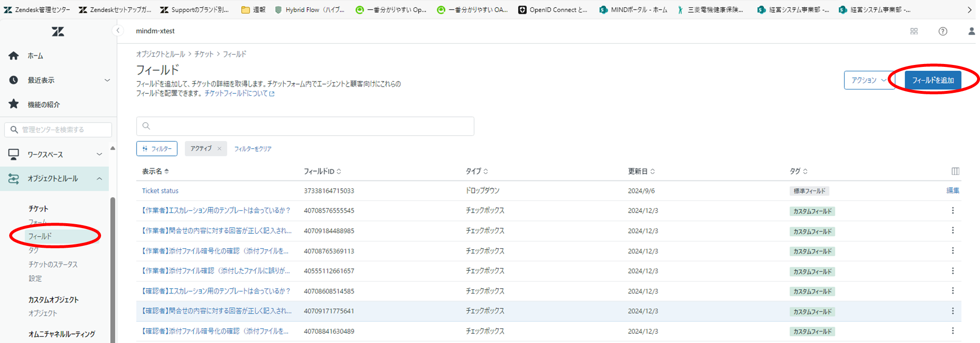Select フィールド in the sidebar
This screenshot has width=980, height=343.
click(40, 236)
